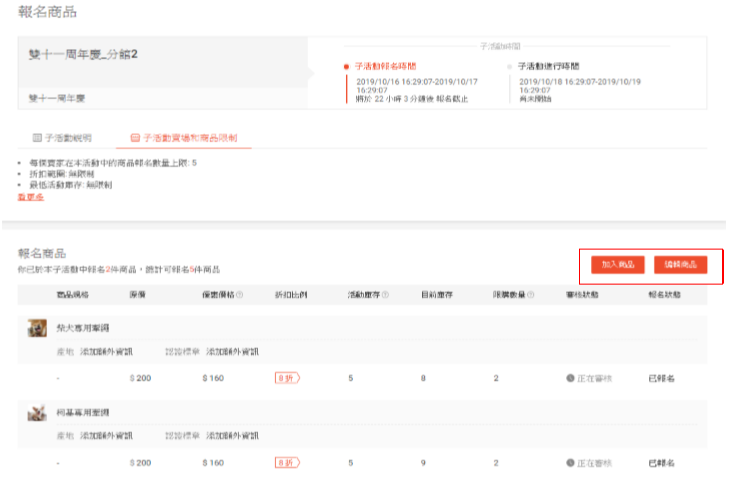Click the clock icon in 柯基專用牽繩 row
The image size is (754, 502).
[x=570, y=463]
